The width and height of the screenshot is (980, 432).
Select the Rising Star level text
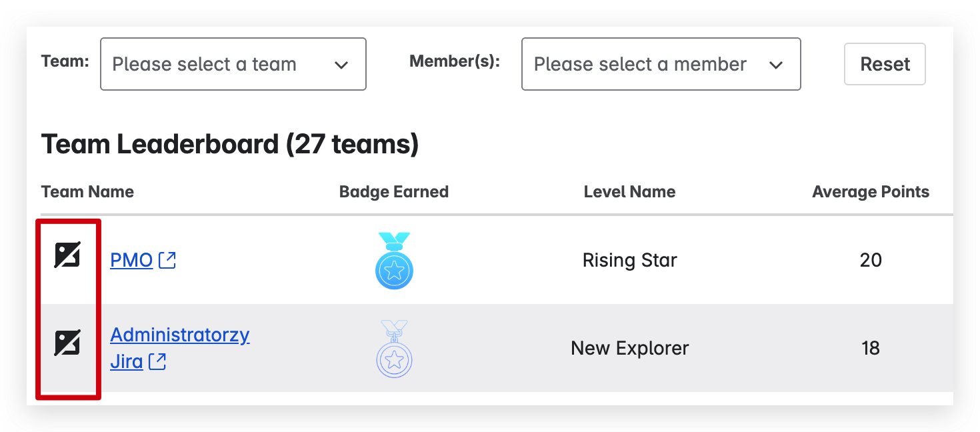(629, 260)
